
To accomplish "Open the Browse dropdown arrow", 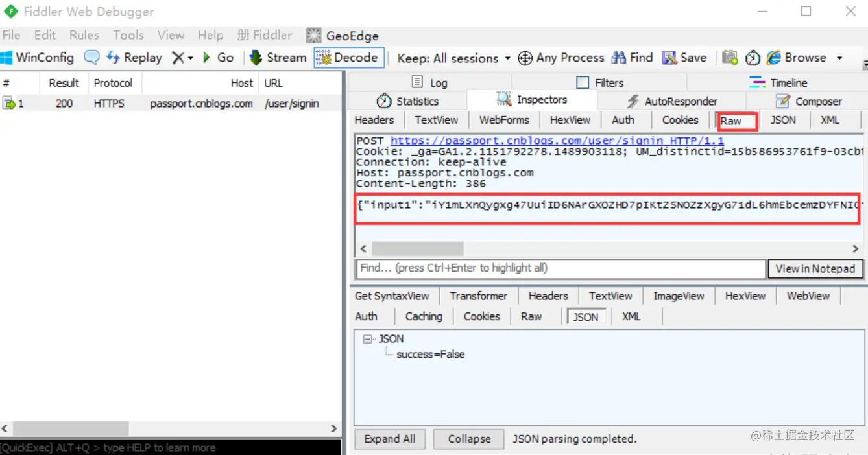I will (839, 58).
